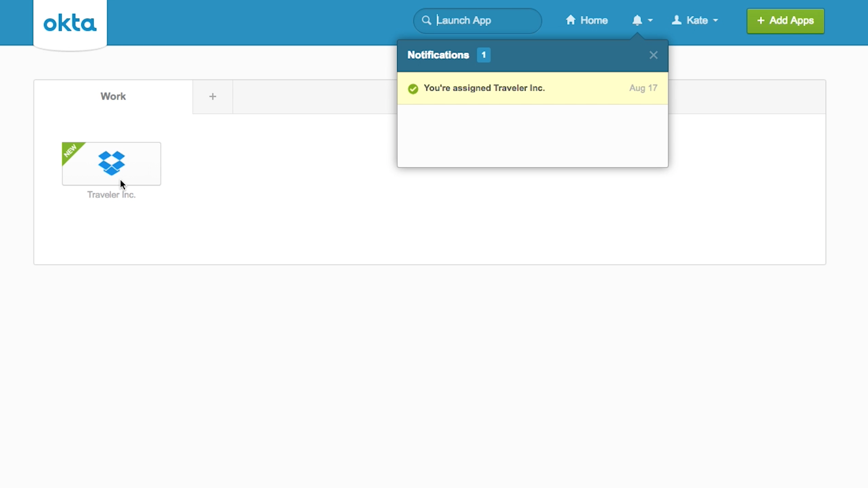
Task: Expand the Kate account dropdown arrow
Action: click(x=715, y=21)
